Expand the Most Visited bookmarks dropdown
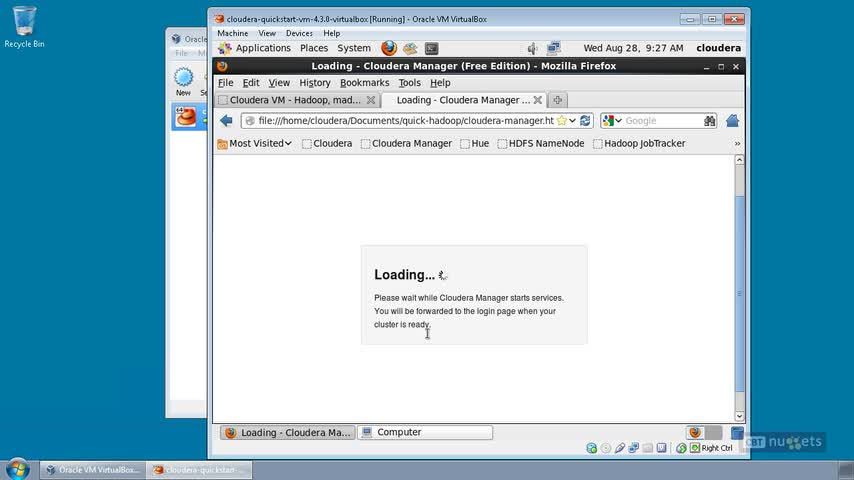Image resolution: width=854 pixels, height=480 pixels. 255,144
